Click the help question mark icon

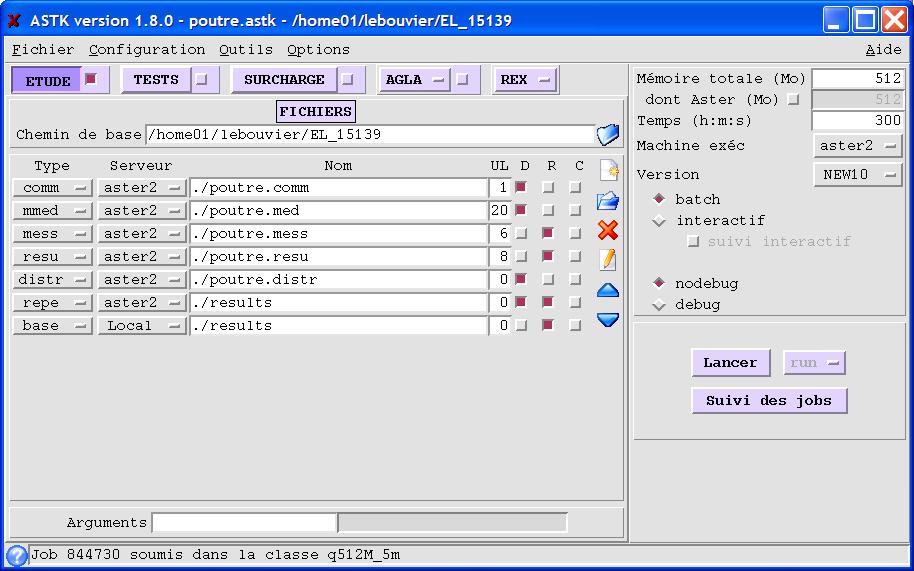pyautogui.click(x=16, y=556)
